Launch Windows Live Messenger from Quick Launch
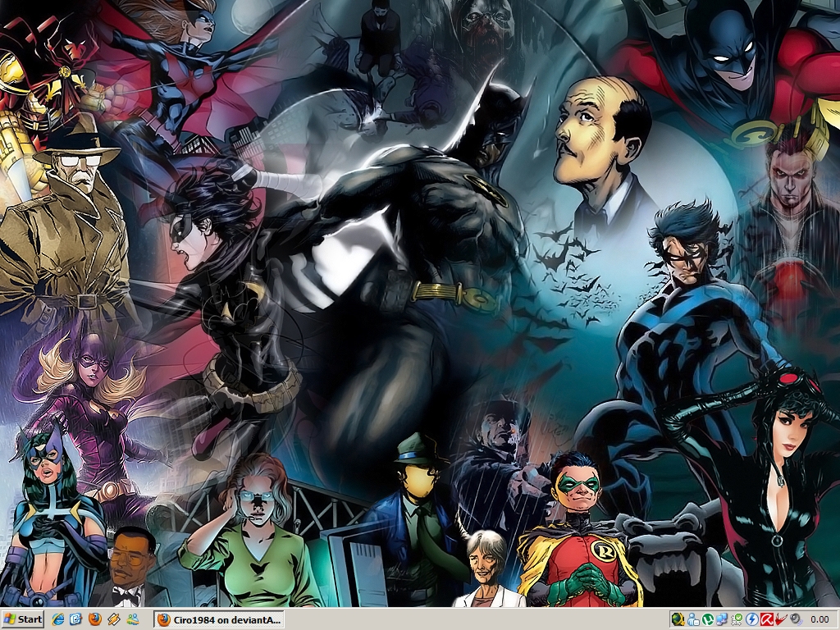Viewport: 840px width, 630px height. click(x=132, y=620)
